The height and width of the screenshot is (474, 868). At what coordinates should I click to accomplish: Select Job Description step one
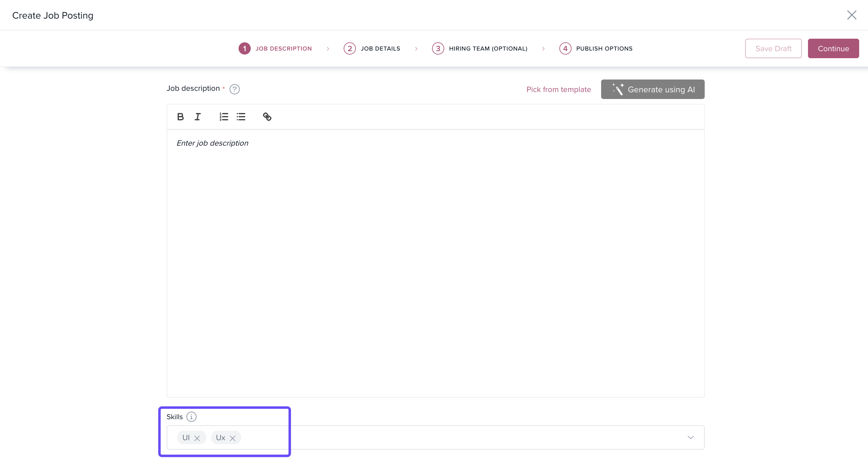pyautogui.click(x=275, y=48)
